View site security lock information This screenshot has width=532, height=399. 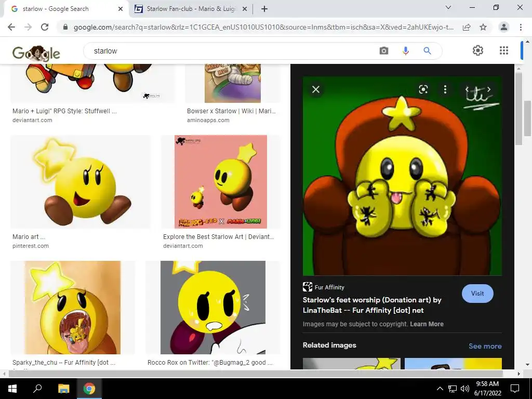tap(65, 27)
